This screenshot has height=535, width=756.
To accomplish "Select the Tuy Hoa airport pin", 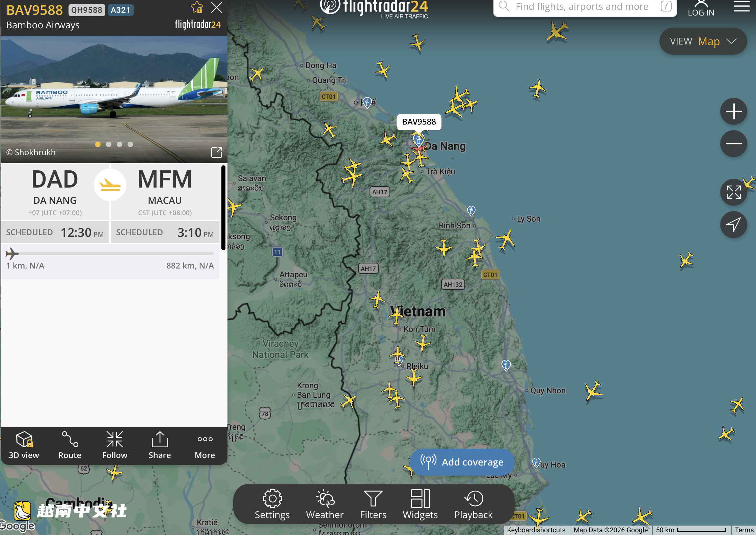I will point(536,462).
